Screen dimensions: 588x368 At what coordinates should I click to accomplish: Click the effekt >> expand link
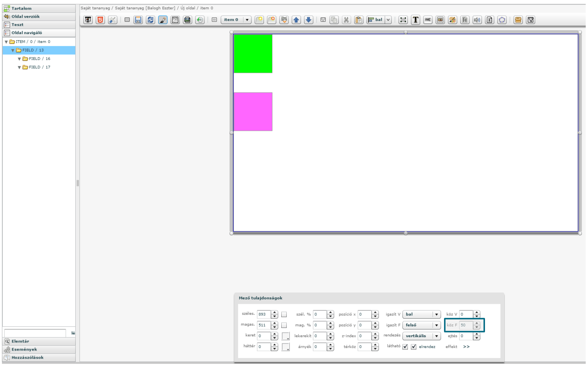[x=466, y=347]
